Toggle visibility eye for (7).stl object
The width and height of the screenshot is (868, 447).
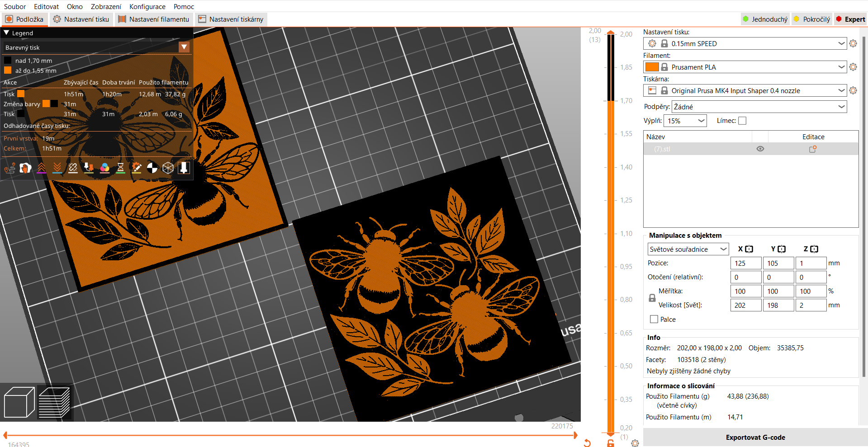pos(760,149)
